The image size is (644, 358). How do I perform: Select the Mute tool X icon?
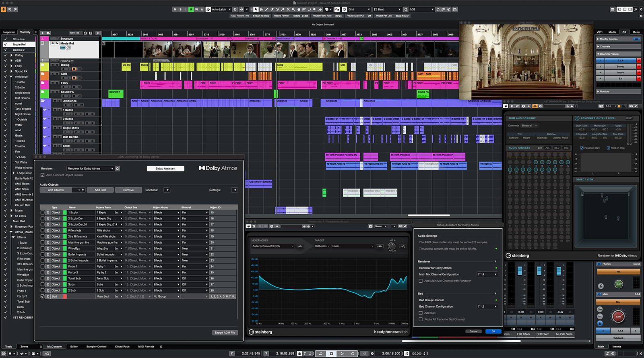[288, 9]
